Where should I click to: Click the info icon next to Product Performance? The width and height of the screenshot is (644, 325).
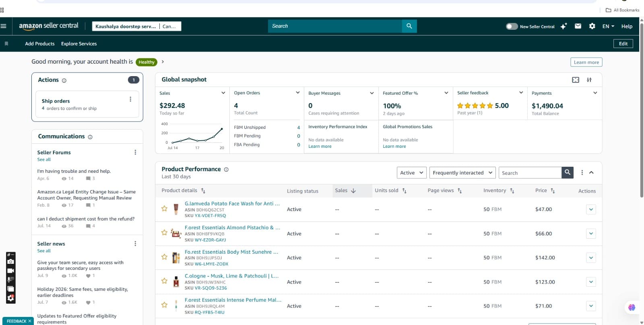226,170
